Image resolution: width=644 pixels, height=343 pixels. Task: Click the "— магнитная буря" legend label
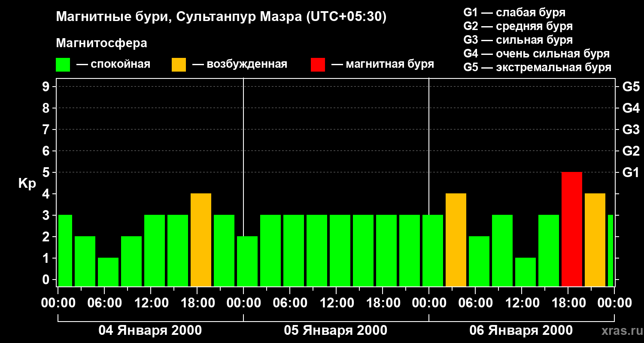pyautogui.click(x=383, y=65)
